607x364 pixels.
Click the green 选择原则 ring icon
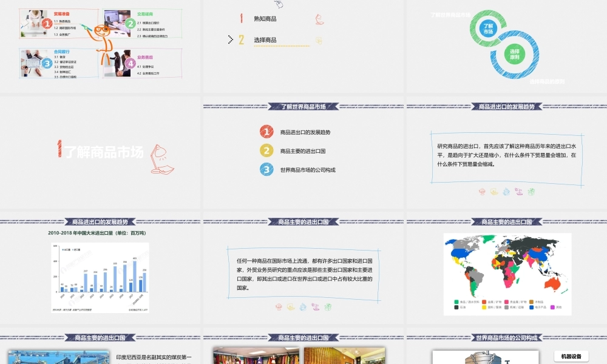tap(514, 55)
